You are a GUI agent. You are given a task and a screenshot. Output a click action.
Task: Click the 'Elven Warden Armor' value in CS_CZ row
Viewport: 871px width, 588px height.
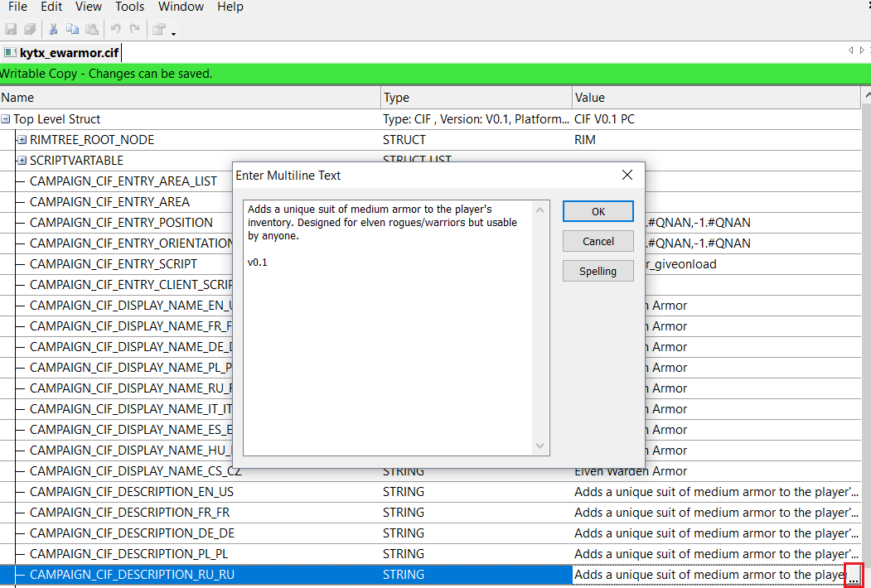click(x=631, y=471)
